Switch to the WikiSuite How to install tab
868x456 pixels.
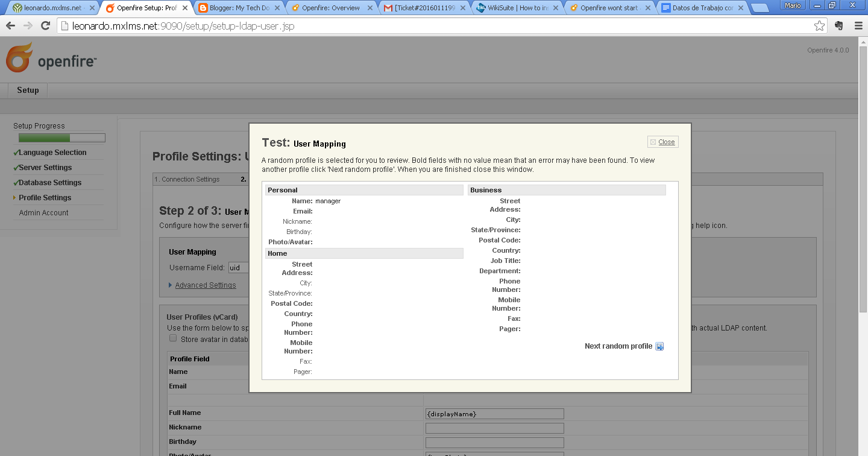pos(517,8)
